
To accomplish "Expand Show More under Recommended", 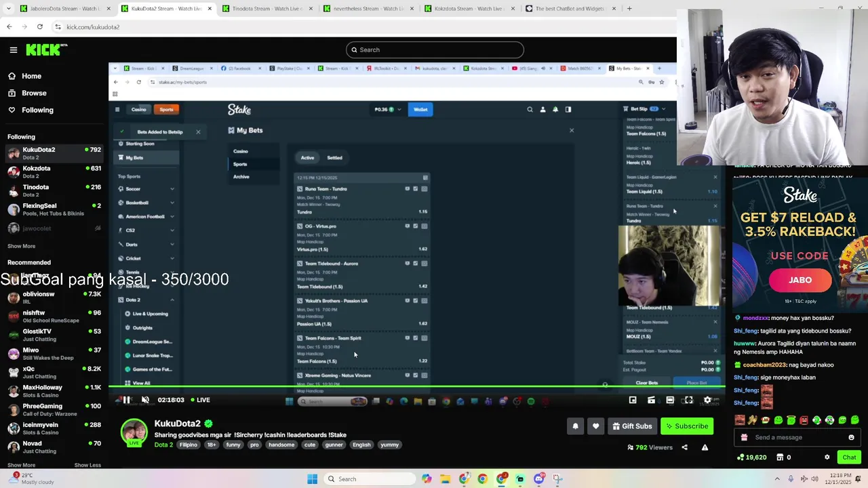I will [x=21, y=465].
